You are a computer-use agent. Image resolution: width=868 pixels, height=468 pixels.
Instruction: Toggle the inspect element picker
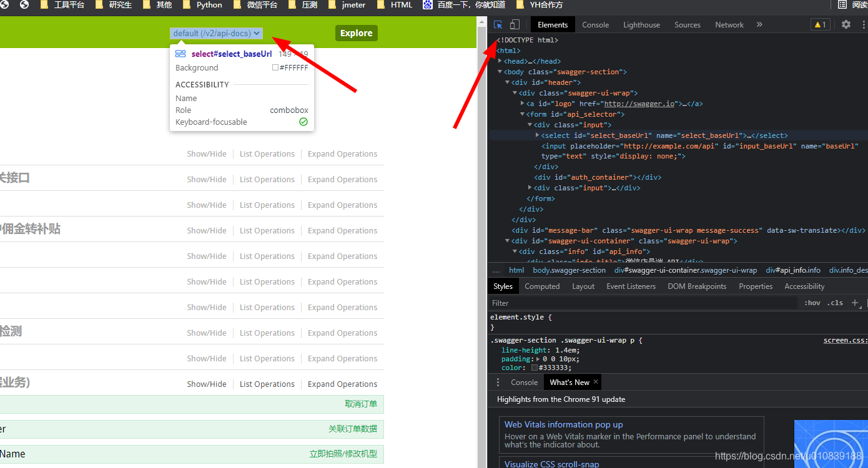(498, 24)
